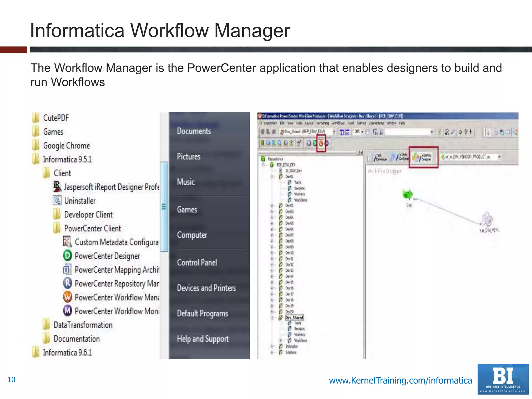Open the Informatica 9.5.1 folder
This screenshot has height=399, width=532.
[62, 159]
